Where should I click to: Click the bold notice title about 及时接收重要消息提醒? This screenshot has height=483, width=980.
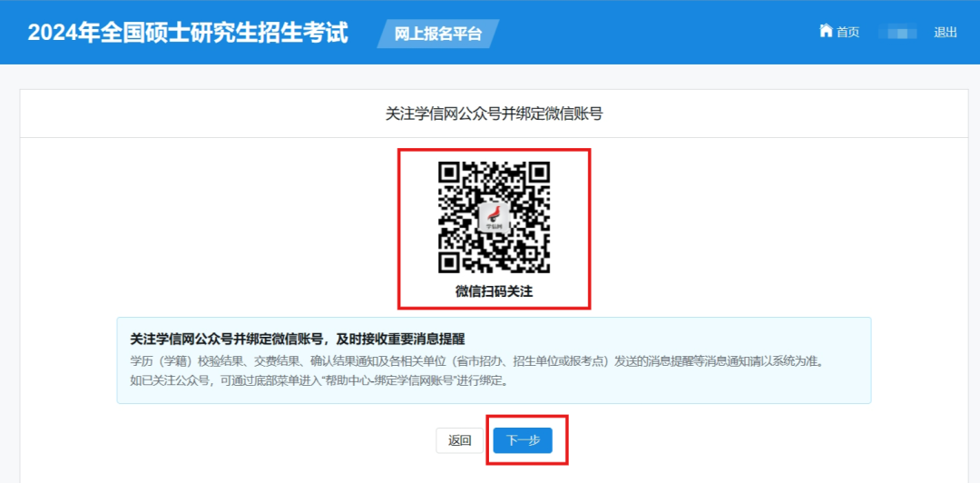click(298, 340)
